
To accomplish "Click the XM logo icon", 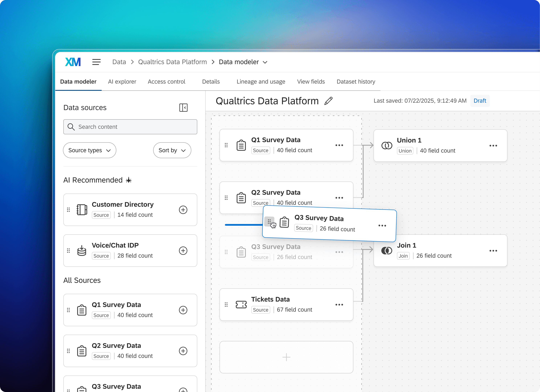I will (73, 62).
